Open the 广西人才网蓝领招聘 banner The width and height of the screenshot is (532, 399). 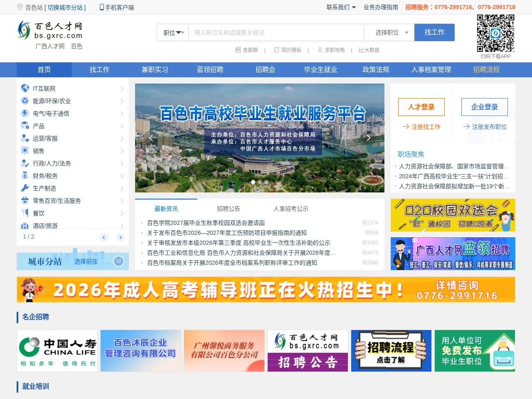coord(453,254)
